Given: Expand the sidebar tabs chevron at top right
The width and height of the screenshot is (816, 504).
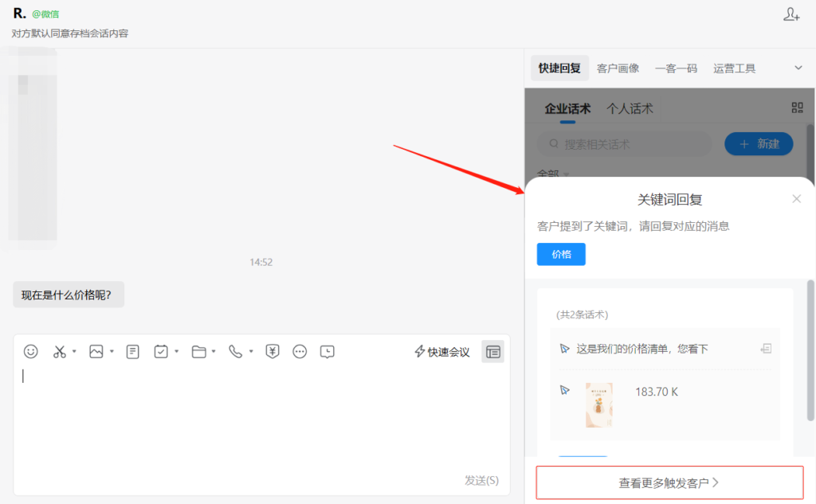Looking at the screenshot, I should (x=798, y=68).
